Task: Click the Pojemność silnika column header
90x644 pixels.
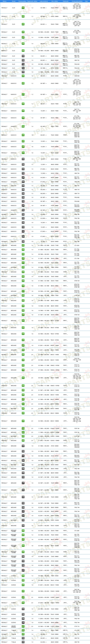Action: point(32,1)
